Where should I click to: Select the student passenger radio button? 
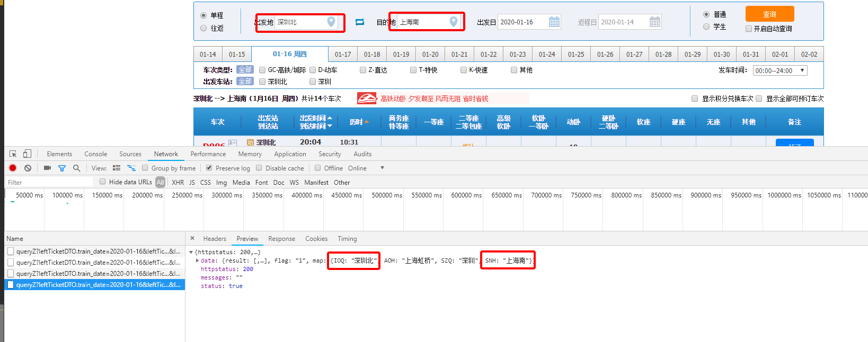(706, 26)
